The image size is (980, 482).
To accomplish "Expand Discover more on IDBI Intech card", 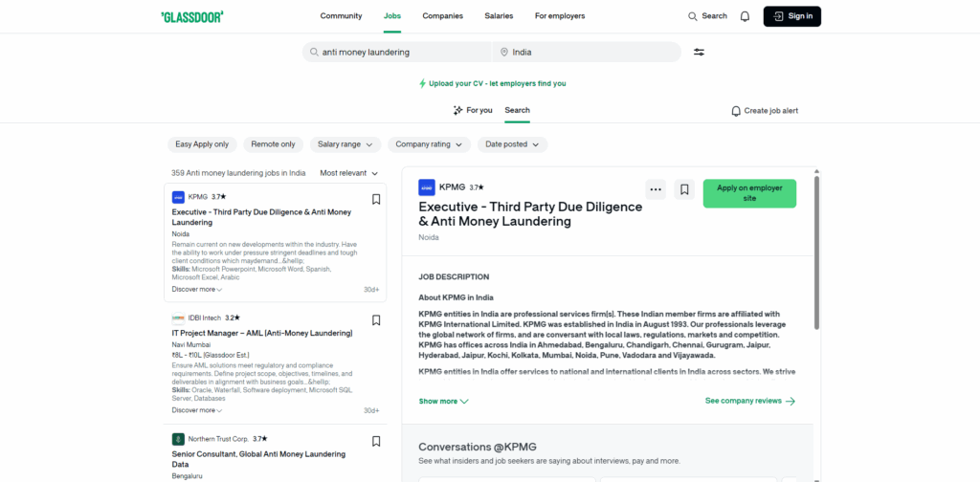I will 197,411.
